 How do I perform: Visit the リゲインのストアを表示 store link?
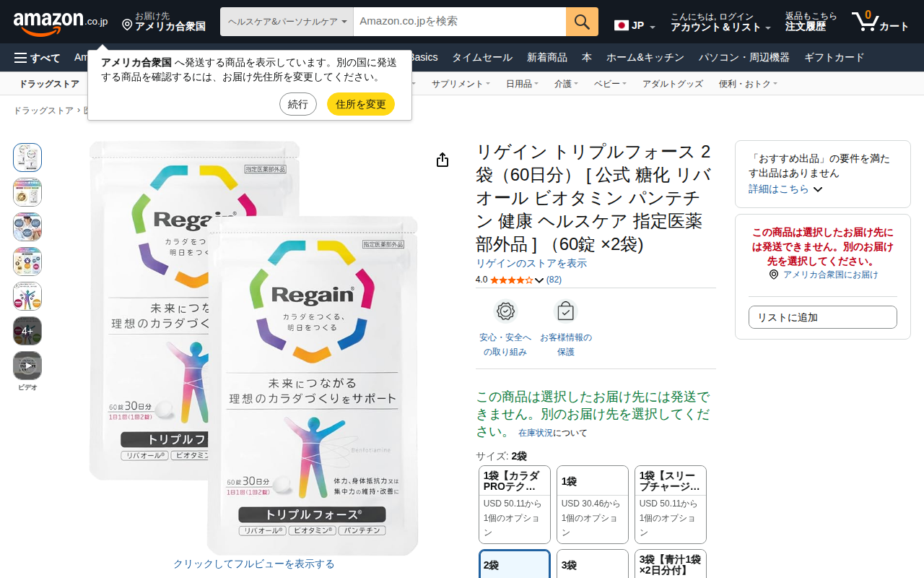531,263
